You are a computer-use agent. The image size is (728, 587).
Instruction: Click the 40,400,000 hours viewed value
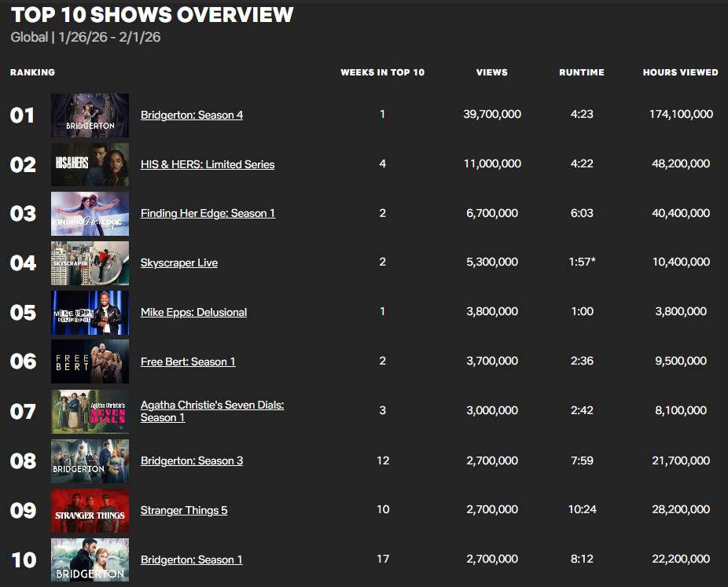(x=681, y=214)
